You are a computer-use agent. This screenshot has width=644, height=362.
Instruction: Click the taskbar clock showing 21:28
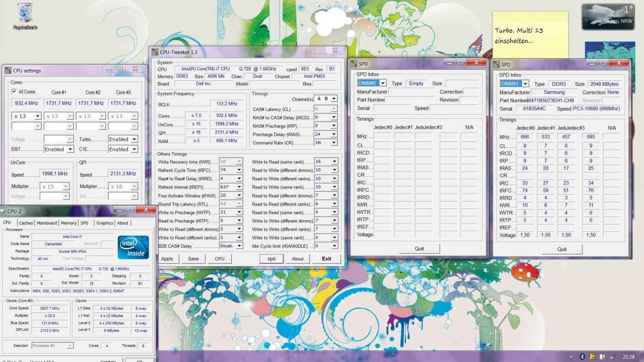coord(628,357)
